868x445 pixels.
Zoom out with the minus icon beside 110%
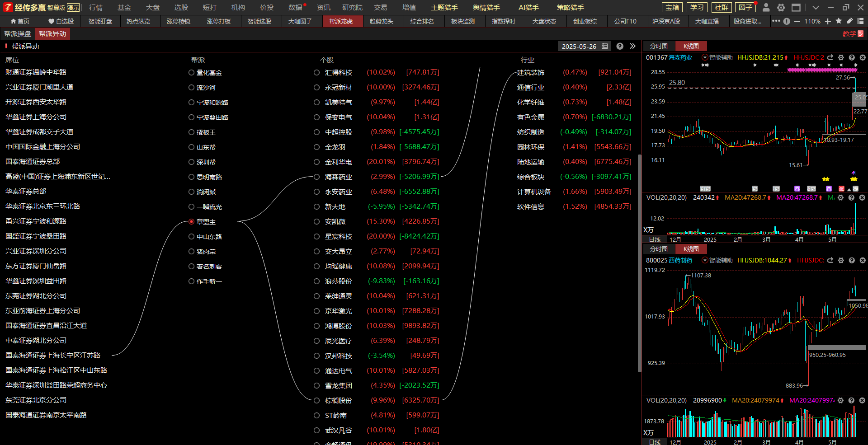pos(797,21)
